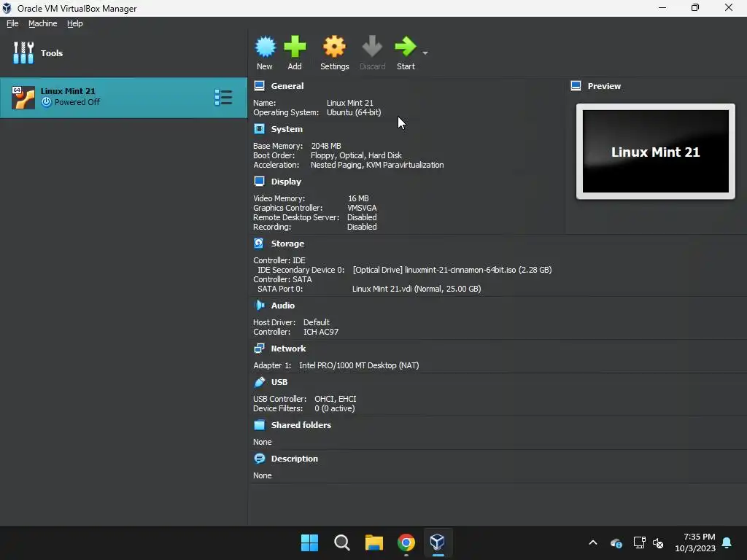747x560 pixels.
Task: Click the Preview heading text
Action: tap(604, 86)
